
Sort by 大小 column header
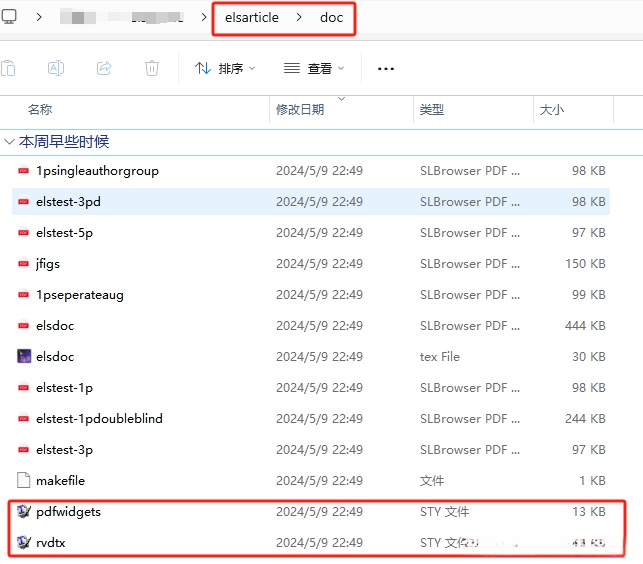coord(552,110)
